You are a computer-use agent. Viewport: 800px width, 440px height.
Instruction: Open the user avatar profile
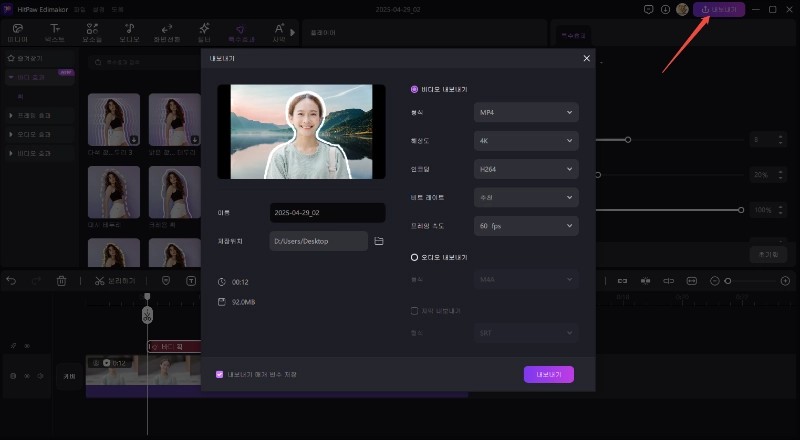pos(682,9)
